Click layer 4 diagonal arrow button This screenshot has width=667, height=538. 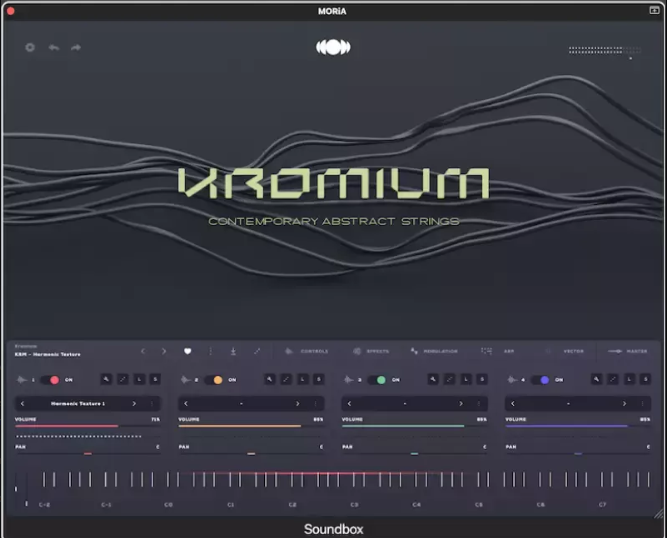[x=613, y=379]
